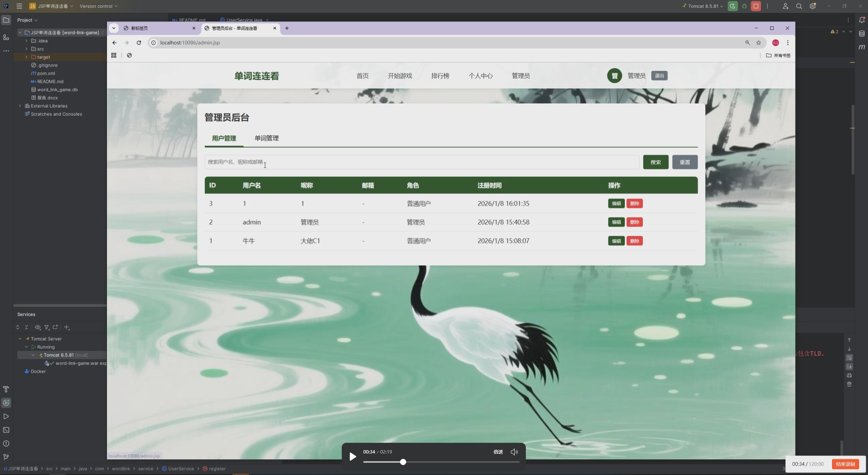Image resolution: width=868 pixels, height=475 pixels.
Task: Click the bookmark star icon in address bar
Action: (758, 43)
